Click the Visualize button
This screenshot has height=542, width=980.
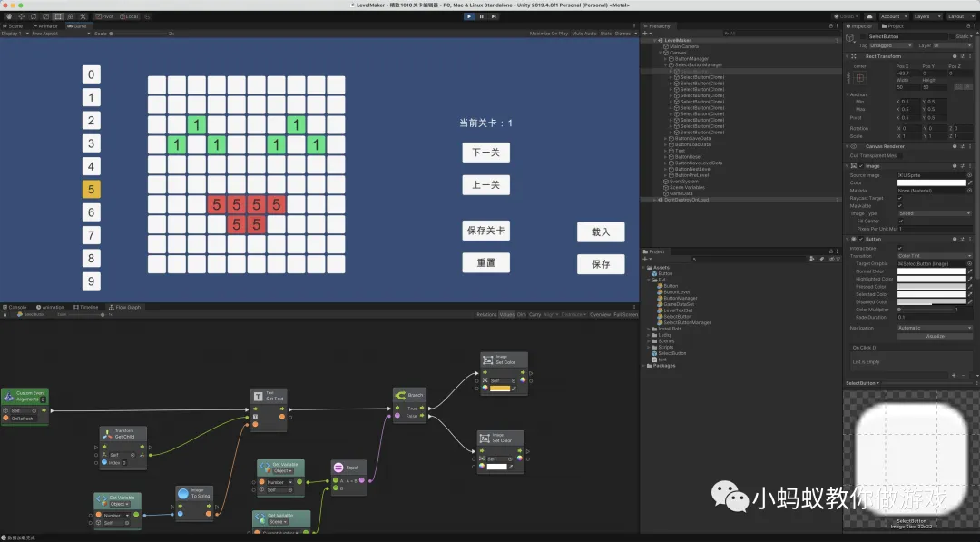coord(935,336)
